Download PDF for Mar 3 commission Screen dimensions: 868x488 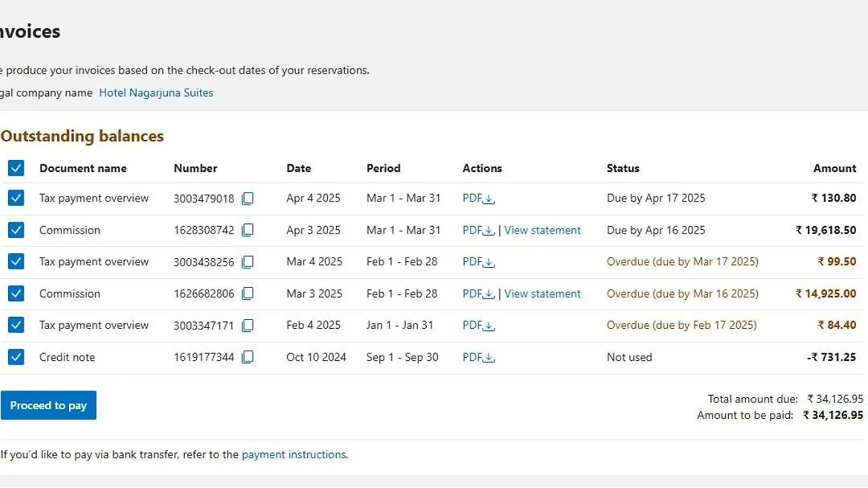(x=478, y=294)
